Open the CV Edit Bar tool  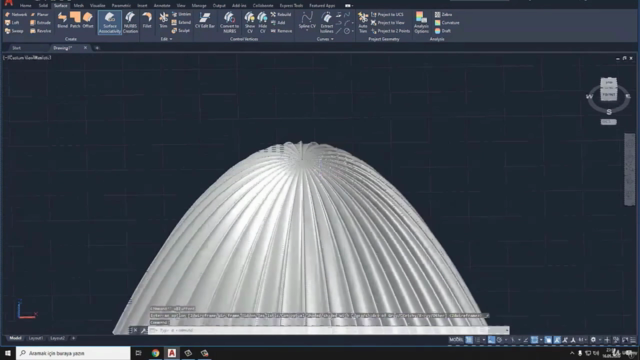[205, 20]
